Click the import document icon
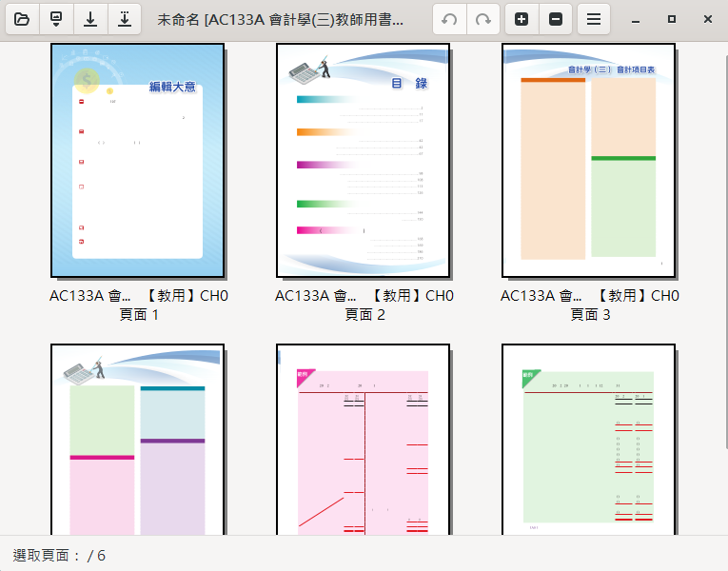This screenshot has width=728, height=571. point(56,19)
